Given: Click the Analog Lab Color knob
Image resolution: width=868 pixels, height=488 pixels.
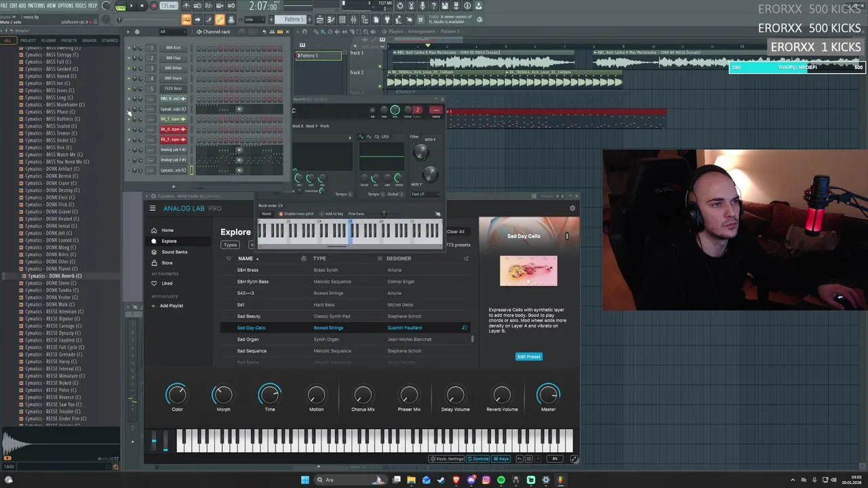Looking at the screenshot, I should [177, 395].
